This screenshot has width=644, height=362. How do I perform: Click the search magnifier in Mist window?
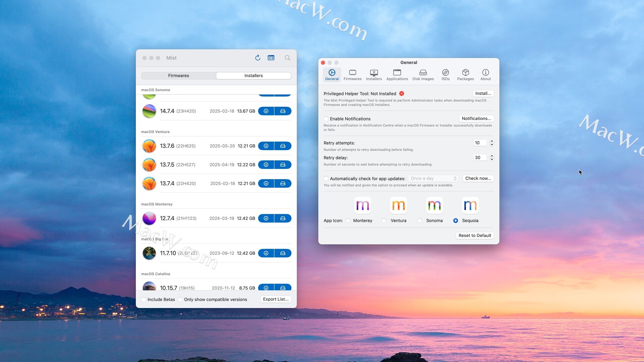pos(287,58)
